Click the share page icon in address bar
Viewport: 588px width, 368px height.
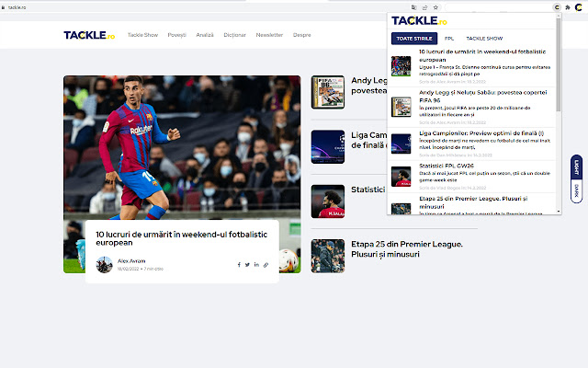(x=424, y=7)
